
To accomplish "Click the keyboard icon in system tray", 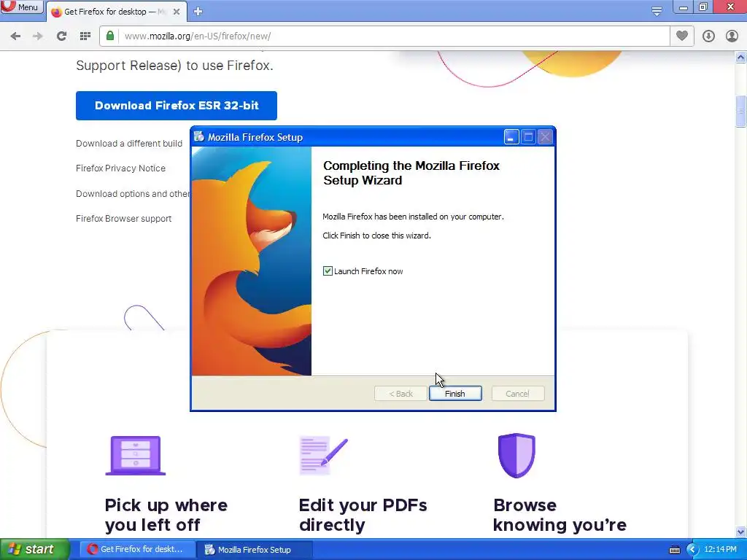I will tap(675, 550).
